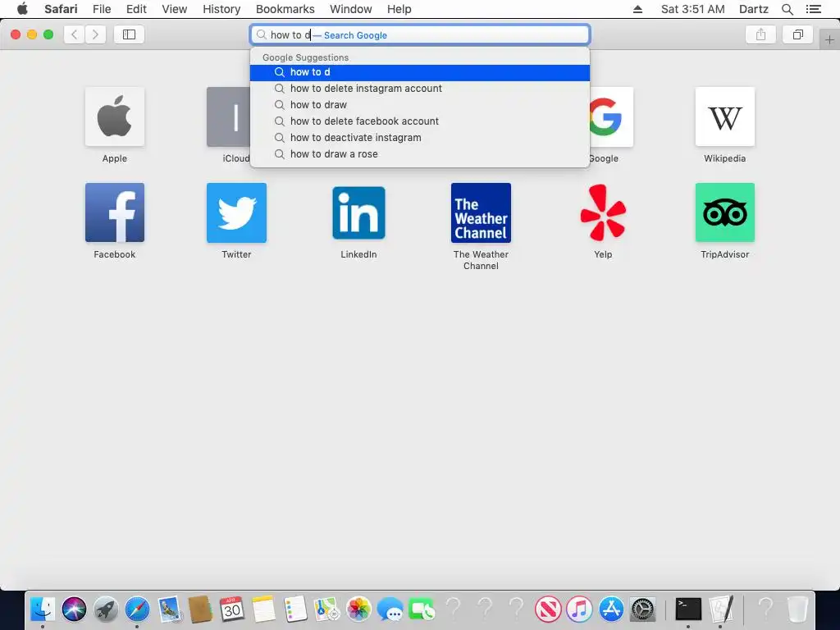The image size is (840, 630).
Task: Open the Help menu
Action: click(399, 9)
